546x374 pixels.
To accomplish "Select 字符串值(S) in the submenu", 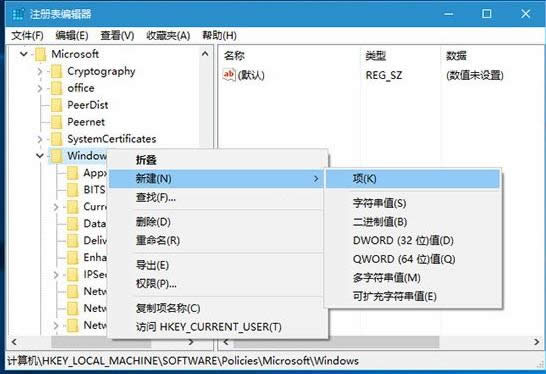I will [413, 203].
